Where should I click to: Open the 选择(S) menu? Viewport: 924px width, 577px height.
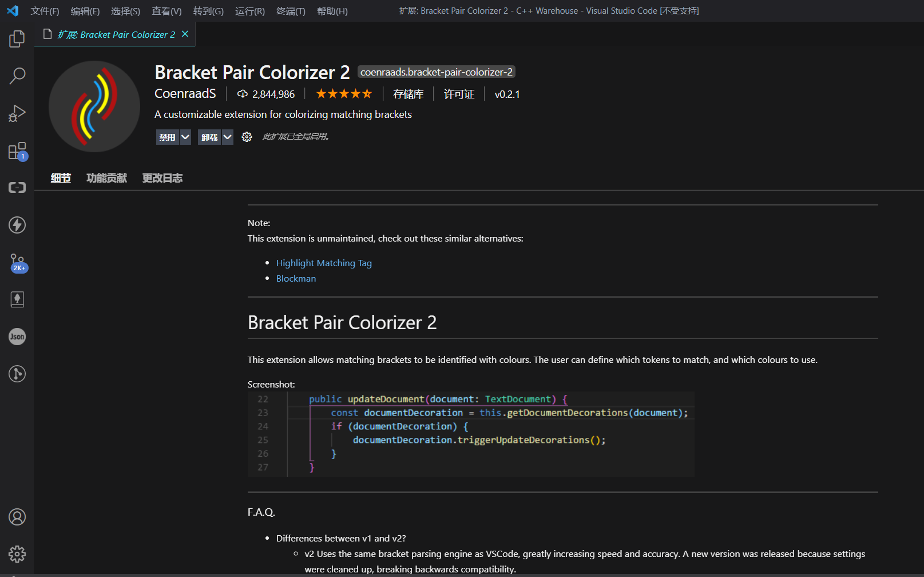125,11
